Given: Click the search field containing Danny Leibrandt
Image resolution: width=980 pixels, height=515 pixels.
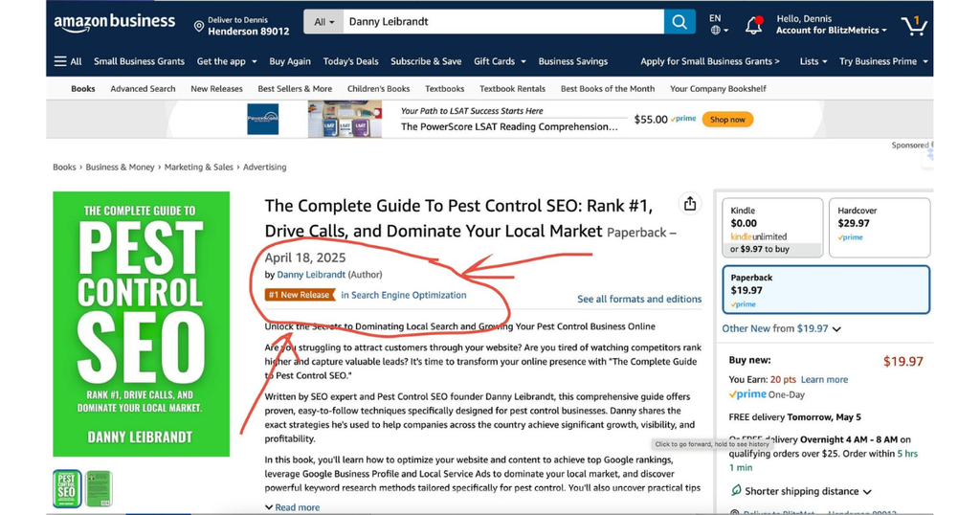Looking at the screenshot, I should point(503,22).
